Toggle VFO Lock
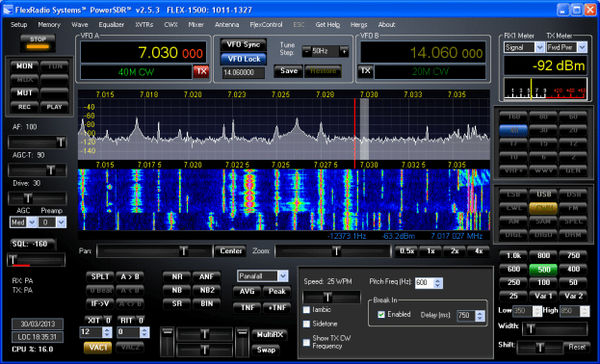This screenshot has height=364, width=600. pyautogui.click(x=244, y=59)
